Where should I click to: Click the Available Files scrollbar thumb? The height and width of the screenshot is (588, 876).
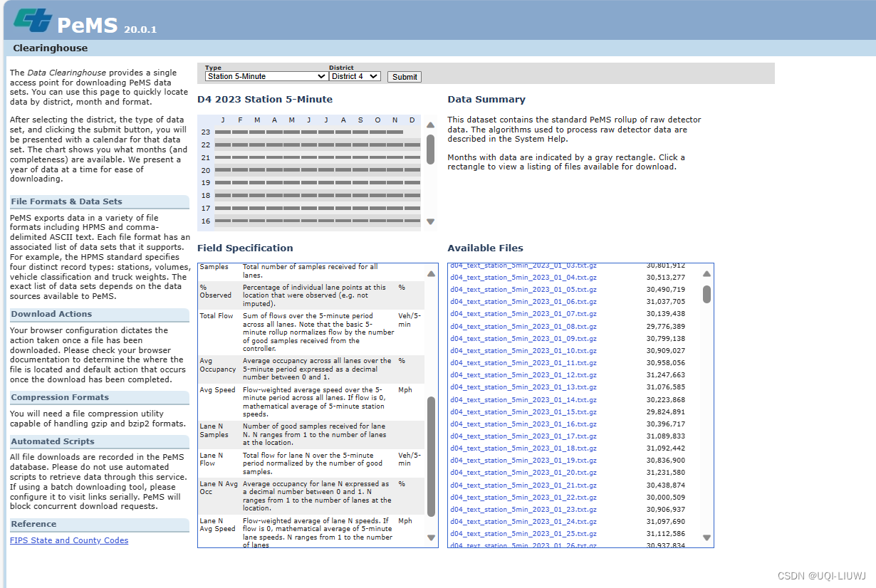706,294
